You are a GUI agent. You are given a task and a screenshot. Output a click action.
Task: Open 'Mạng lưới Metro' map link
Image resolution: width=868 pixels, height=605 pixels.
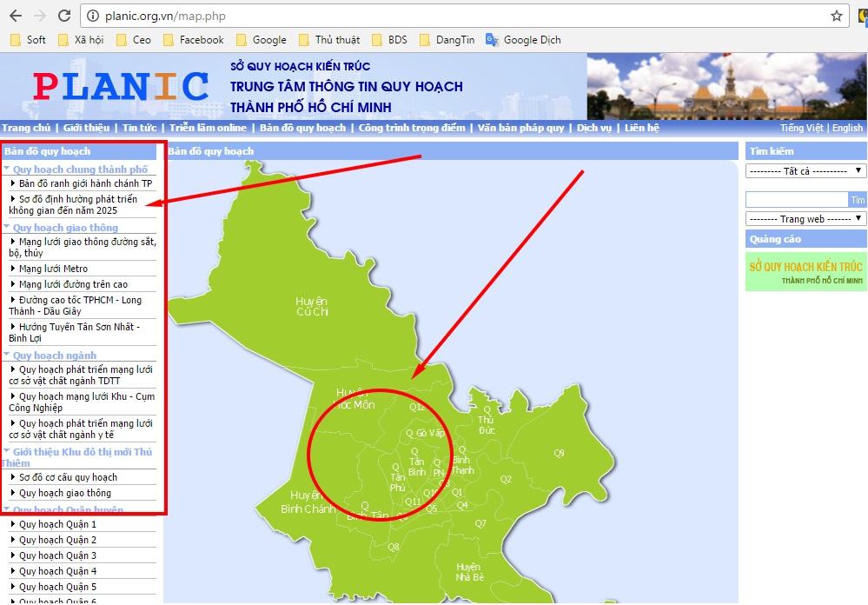(x=53, y=269)
